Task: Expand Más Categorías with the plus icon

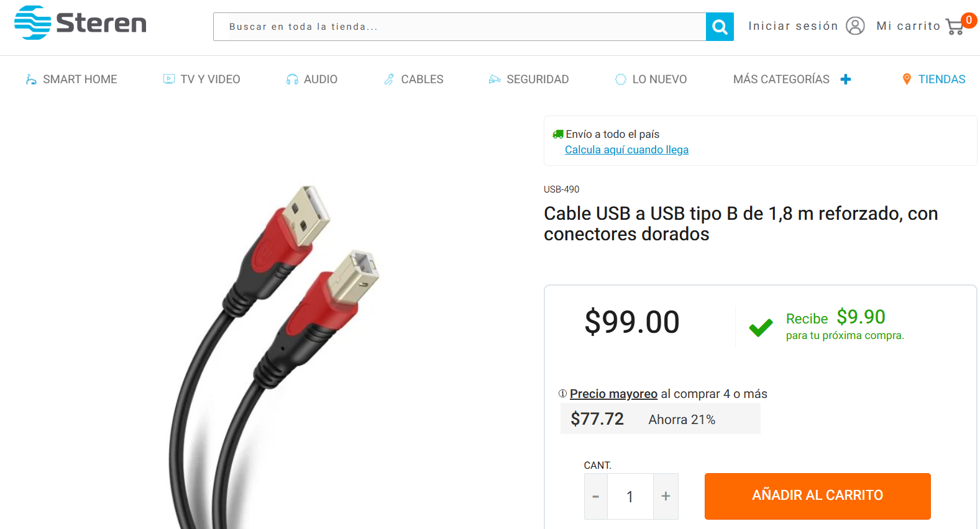Action: tap(846, 79)
